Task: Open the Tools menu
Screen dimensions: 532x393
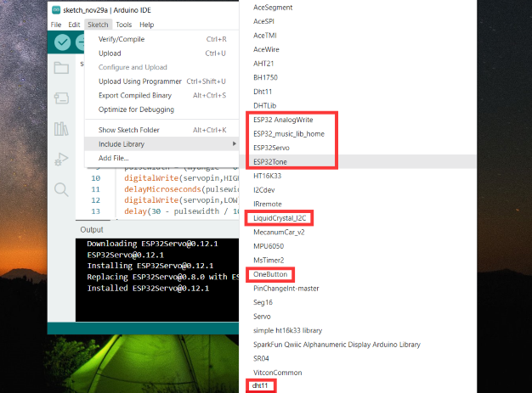Action: pyautogui.click(x=123, y=25)
